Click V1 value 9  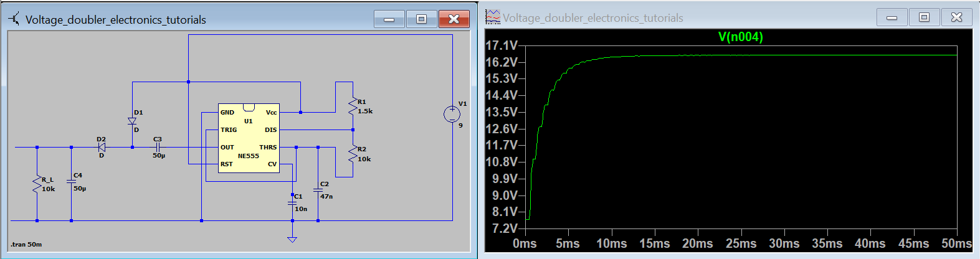tap(461, 125)
